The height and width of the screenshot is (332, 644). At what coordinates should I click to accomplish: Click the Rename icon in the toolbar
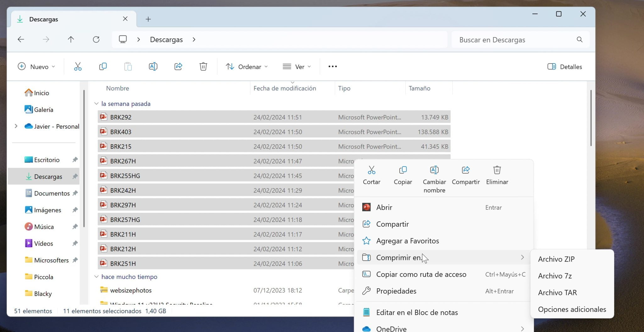tap(153, 66)
